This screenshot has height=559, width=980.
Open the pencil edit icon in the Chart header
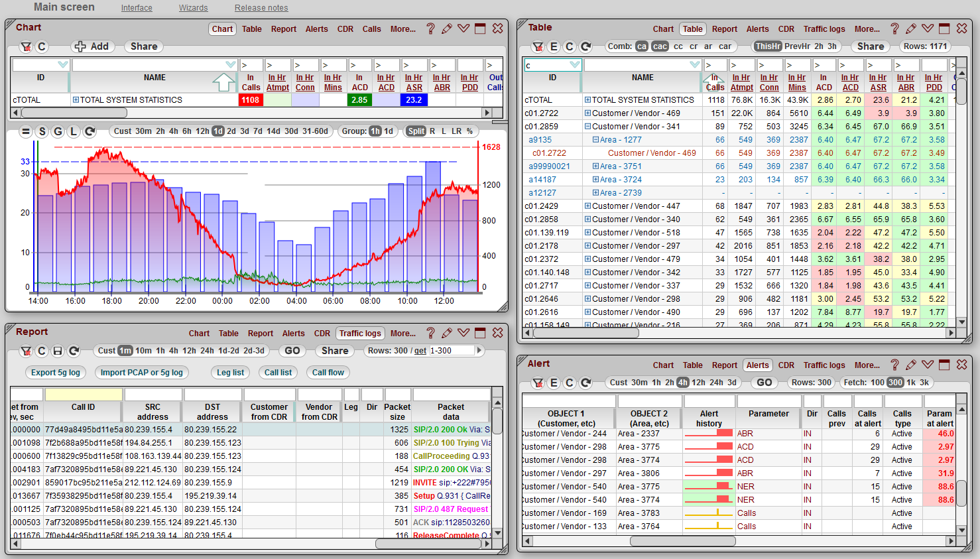447,29
